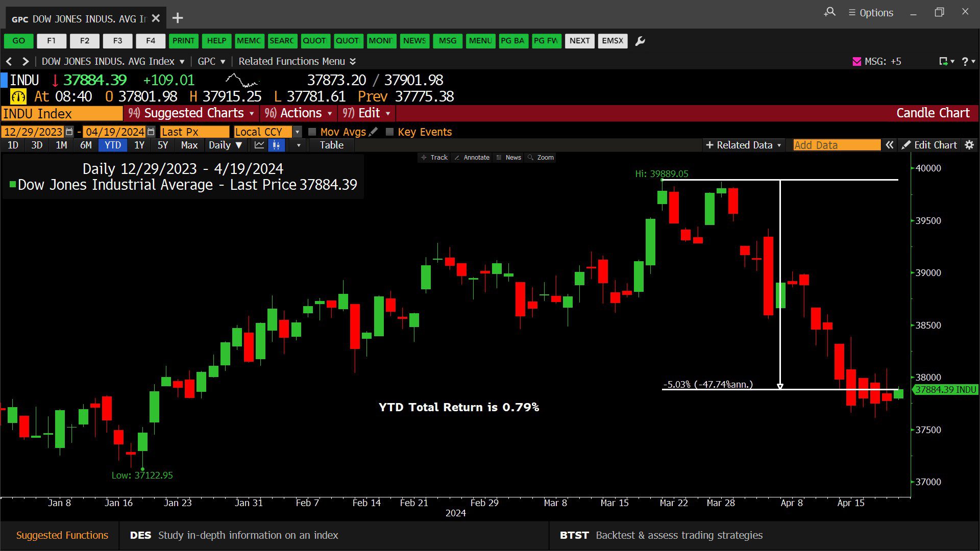Screen dimensions: 980x551
Task: Click the Add Data input field
Action: [x=837, y=145]
